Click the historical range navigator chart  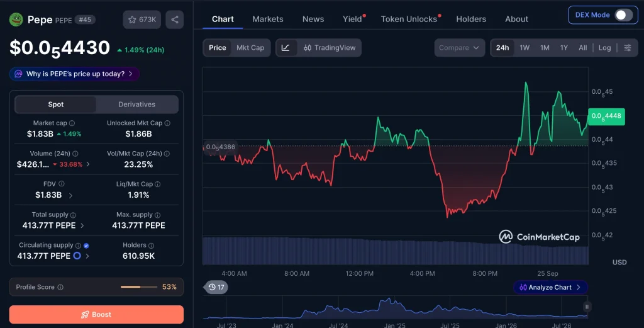click(395, 307)
